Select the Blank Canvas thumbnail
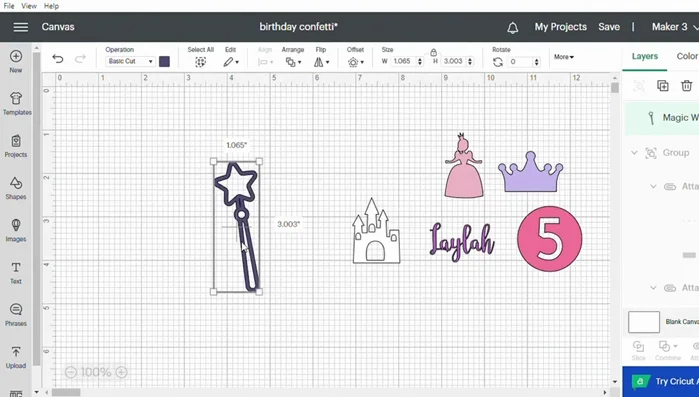This screenshot has width=699, height=397. tap(644, 322)
